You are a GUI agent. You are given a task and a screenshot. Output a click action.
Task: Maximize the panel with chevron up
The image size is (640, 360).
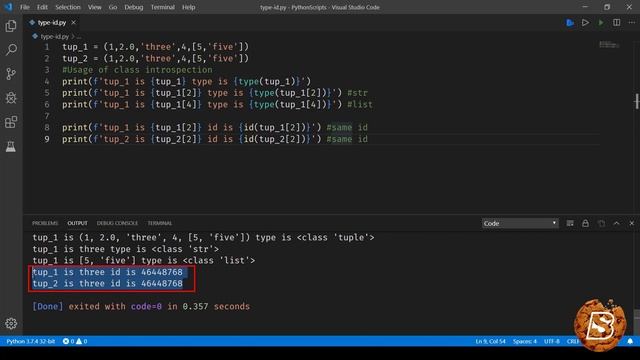click(616, 223)
